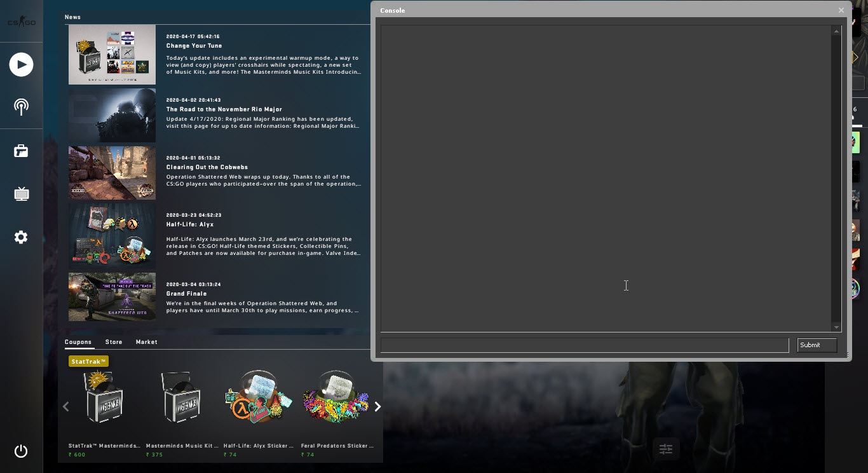Open the 'Change Your Tune' headline
This screenshot has width=868, height=473.
click(194, 46)
